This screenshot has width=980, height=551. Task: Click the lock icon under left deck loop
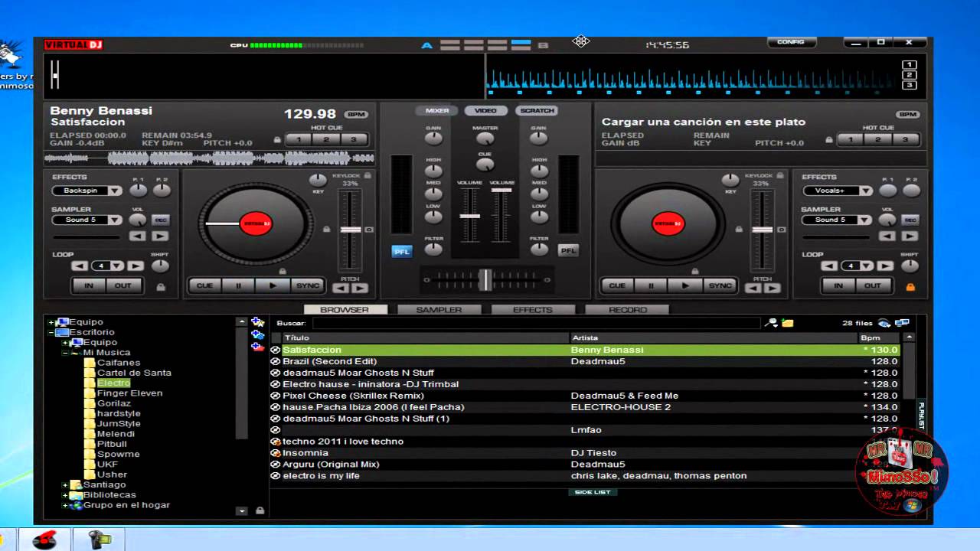(161, 287)
